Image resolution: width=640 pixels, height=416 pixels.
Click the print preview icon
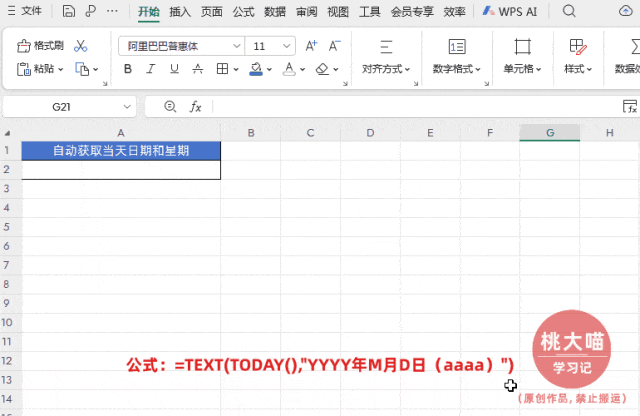click(x=90, y=11)
